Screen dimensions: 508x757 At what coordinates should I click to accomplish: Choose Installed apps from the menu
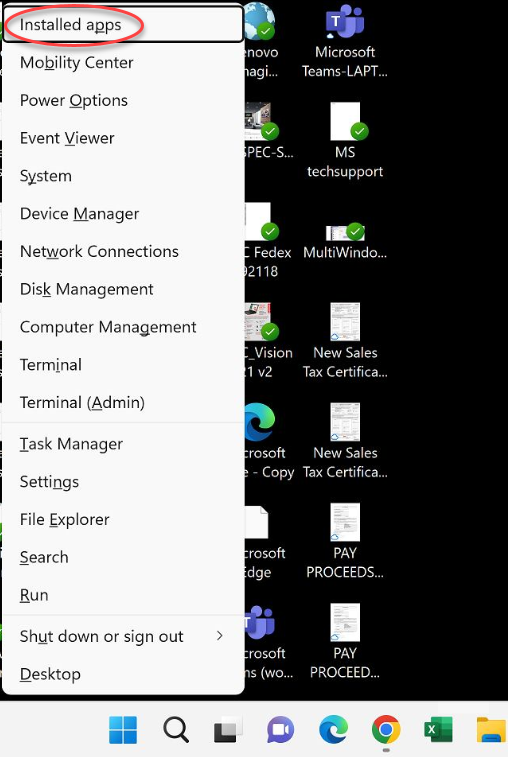[x=123, y=24]
